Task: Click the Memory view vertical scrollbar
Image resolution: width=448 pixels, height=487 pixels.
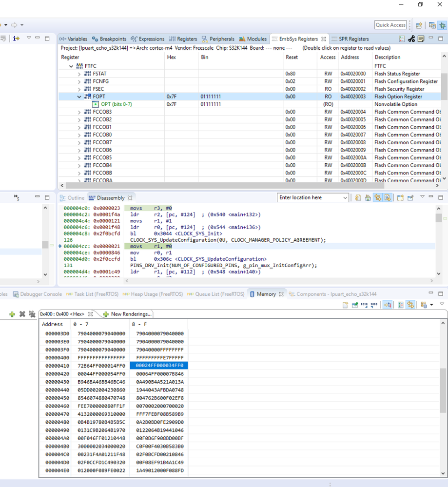Action: coord(443,390)
